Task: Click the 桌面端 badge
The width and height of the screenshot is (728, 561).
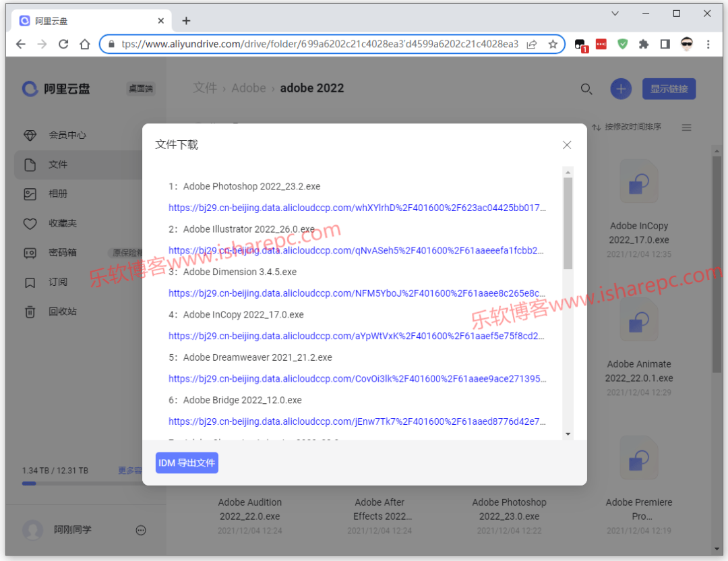Action: (141, 89)
